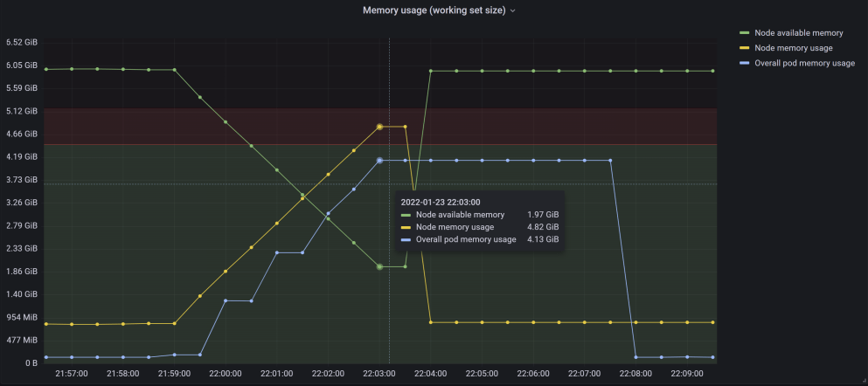The width and height of the screenshot is (868, 386).
Task: Click the 22:03:00 time axis label
Action: (x=379, y=373)
